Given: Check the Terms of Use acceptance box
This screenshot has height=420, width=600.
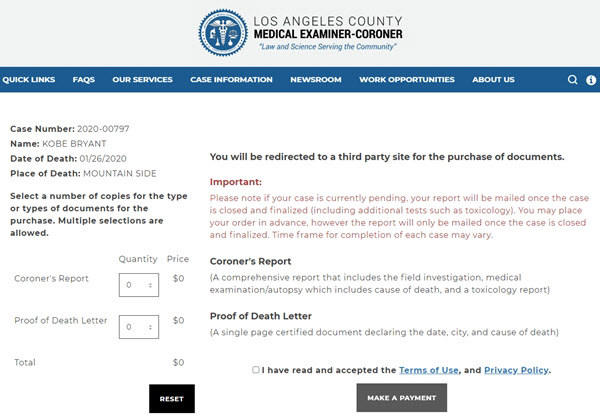Looking at the screenshot, I should (256, 370).
